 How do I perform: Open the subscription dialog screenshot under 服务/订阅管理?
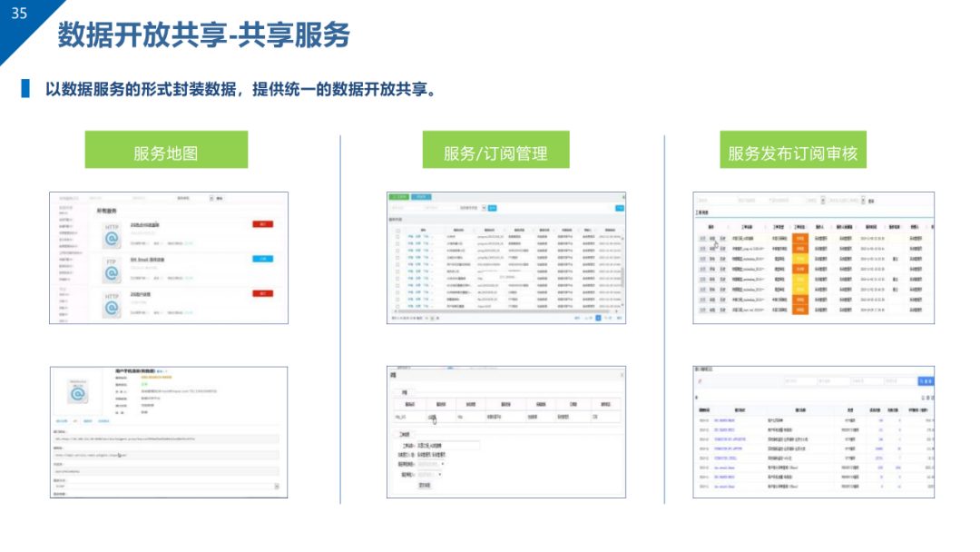(x=506, y=432)
